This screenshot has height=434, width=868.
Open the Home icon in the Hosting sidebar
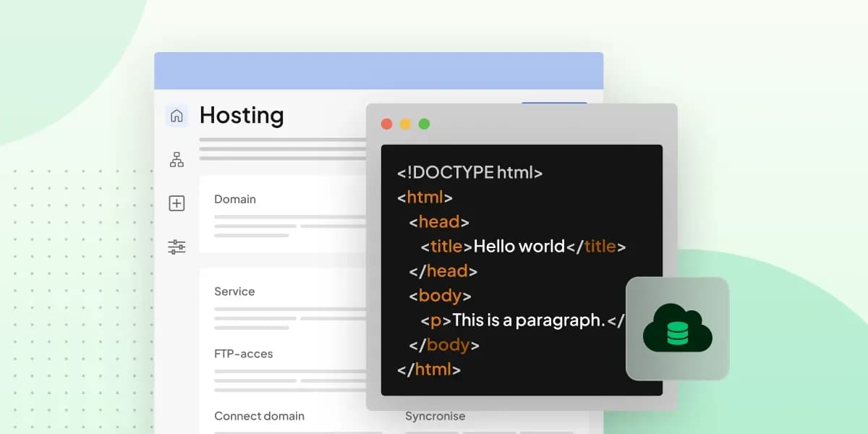(x=176, y=116)
